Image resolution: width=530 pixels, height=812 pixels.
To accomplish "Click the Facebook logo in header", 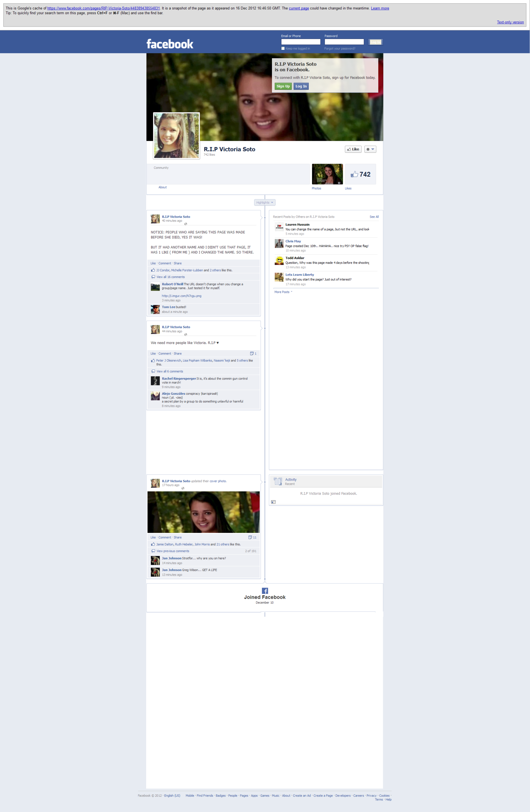I will [170, 44].
